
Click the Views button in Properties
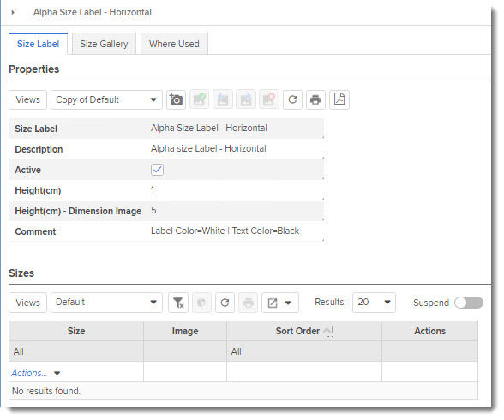tap(28, 100)
